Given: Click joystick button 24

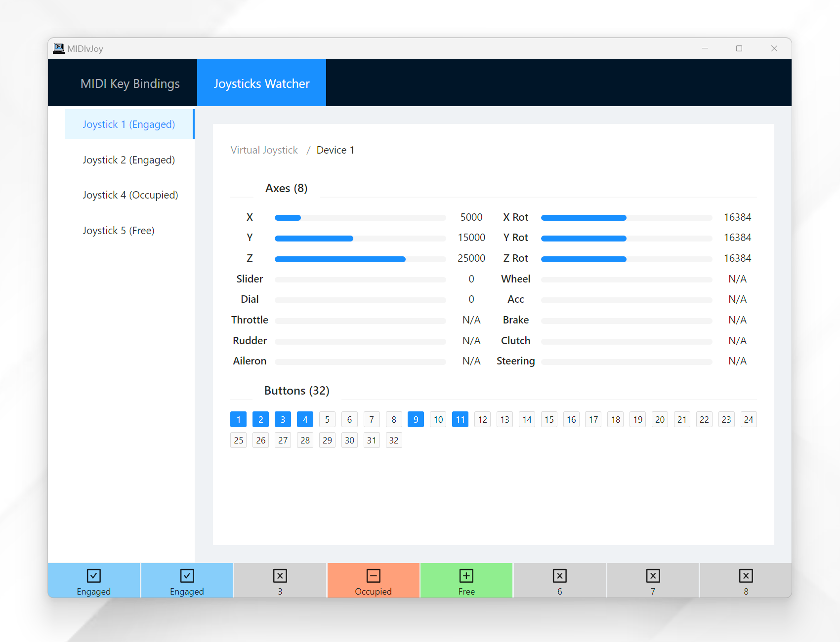Looking at the screenshot, I should [749, 419].
